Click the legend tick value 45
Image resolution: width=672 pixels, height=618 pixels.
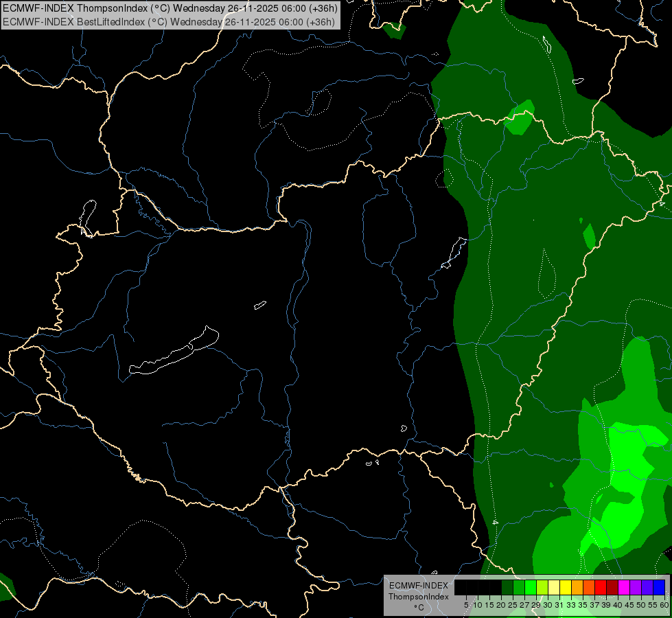pos(629,605)
